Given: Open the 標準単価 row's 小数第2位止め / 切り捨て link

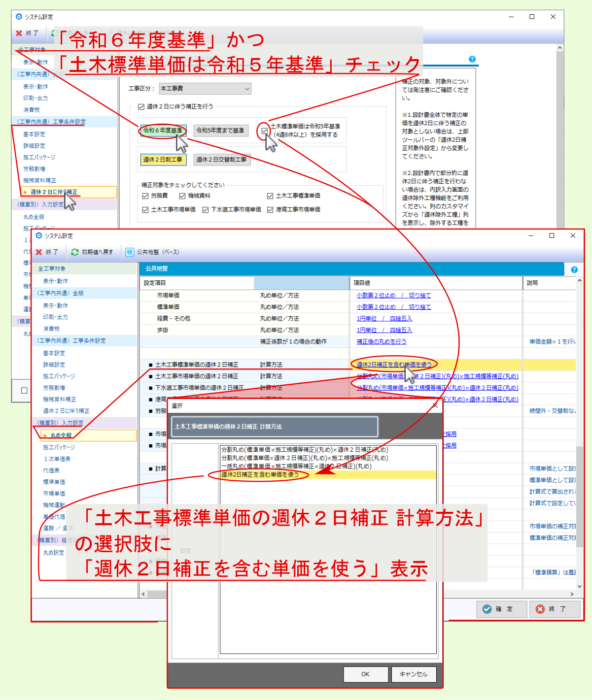Looking at the screenshot, I should click(x=394, y=307).
